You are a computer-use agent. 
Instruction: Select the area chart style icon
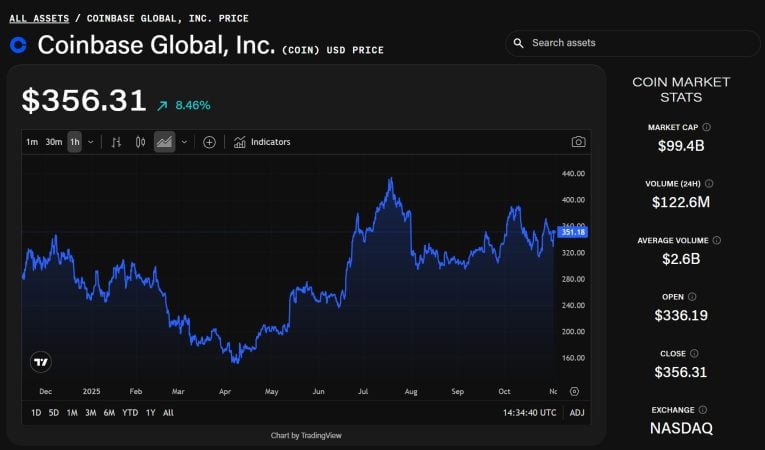click(164, 142)
